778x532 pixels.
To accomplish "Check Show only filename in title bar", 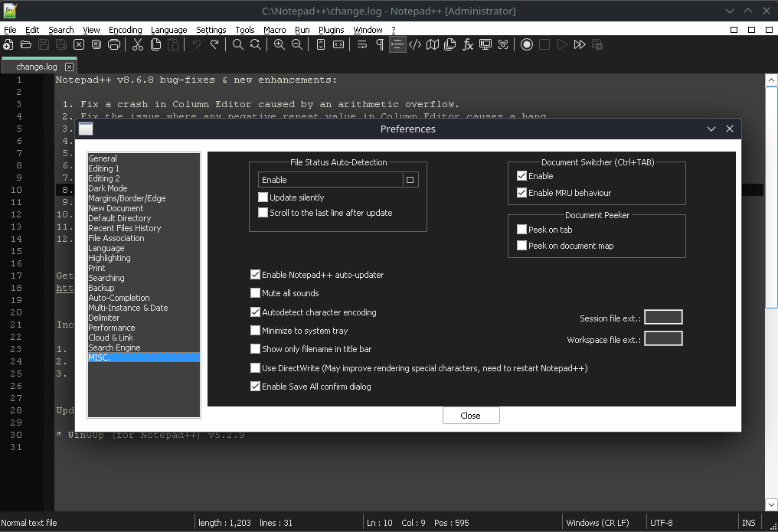I will pyautogui.click(x=255, y=349).
